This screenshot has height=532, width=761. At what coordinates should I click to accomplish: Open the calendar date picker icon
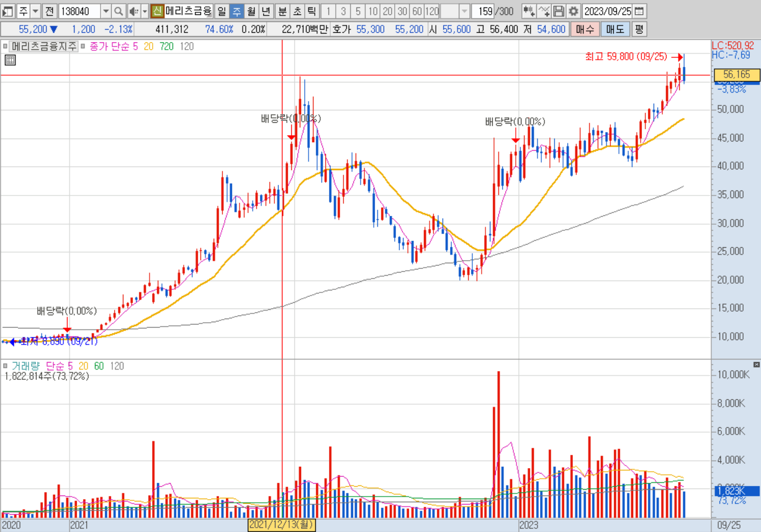tap(639, 11)
